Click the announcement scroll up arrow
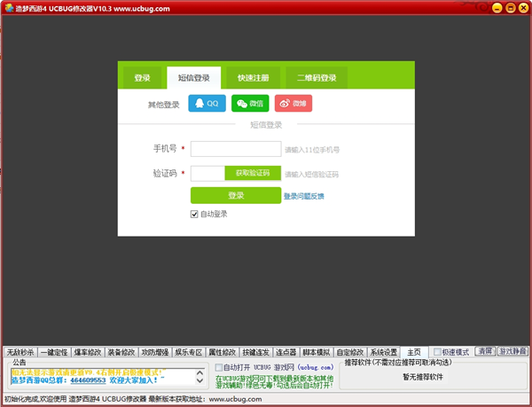This screenshot has height=407, width=532. pyautogui.click(x=199, y=372)
